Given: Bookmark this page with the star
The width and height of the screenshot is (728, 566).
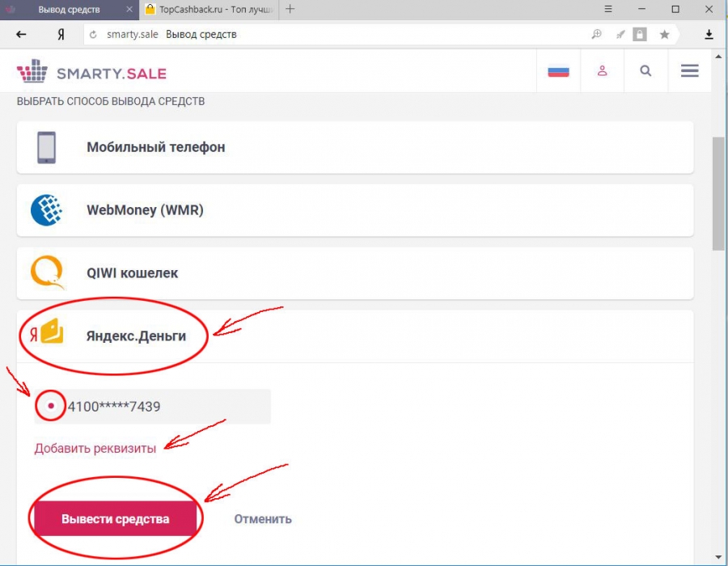Looking at the screenshot, I should pyautogui.click(x=664, y=34).
